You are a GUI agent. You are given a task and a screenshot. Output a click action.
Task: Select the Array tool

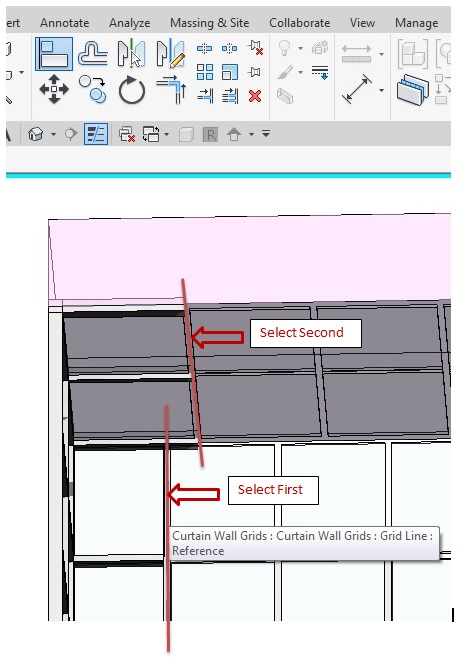pos(205,72)
